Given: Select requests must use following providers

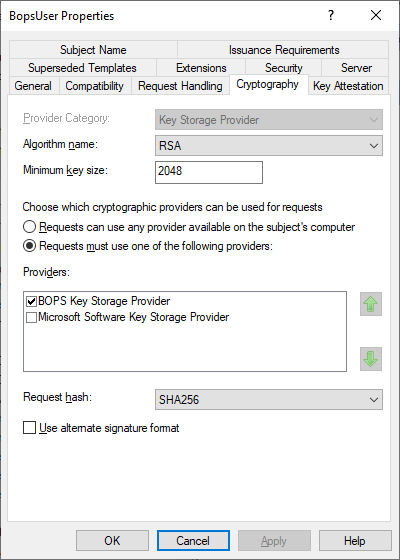Looking at the screenshot, I should coord(29,246).
